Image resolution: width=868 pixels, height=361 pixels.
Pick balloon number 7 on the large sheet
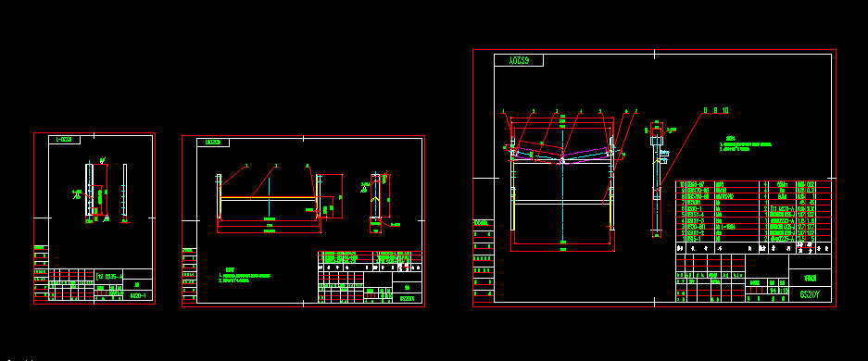pos(636,111)
